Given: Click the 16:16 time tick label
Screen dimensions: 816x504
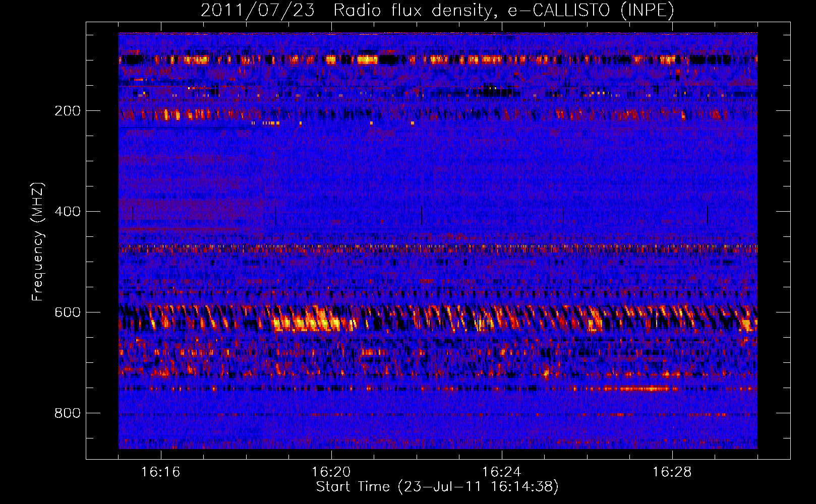Looking at the screenshot, I should click(x=160, y=472).
